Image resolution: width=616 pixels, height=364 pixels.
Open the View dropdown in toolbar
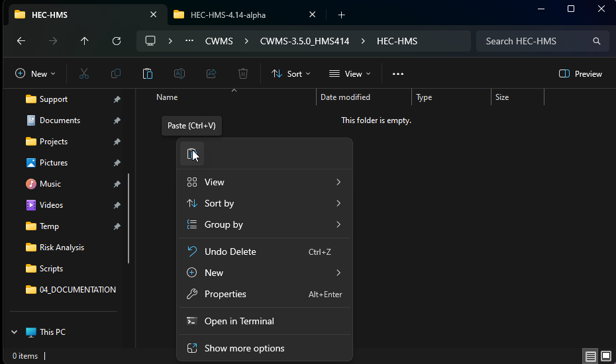(x=350, y=74)
